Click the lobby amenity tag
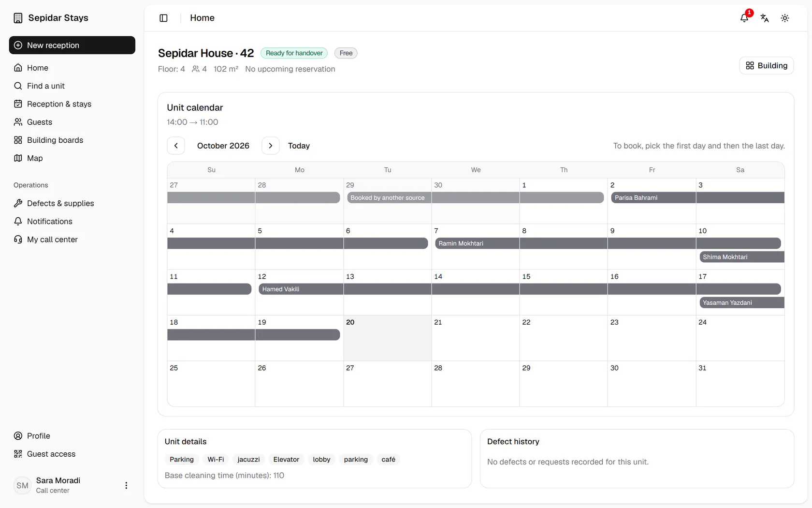812x508 pixels. pyautogui.click(x=321, y=460)
